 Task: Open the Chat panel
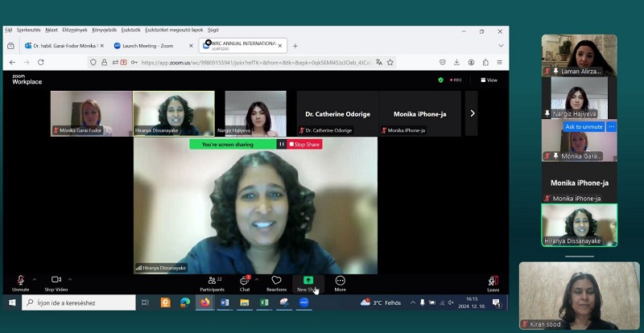[x=245, y=283]
